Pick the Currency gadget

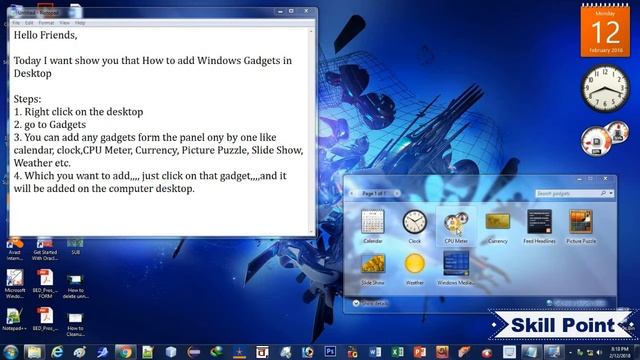[x=498, y=227]
